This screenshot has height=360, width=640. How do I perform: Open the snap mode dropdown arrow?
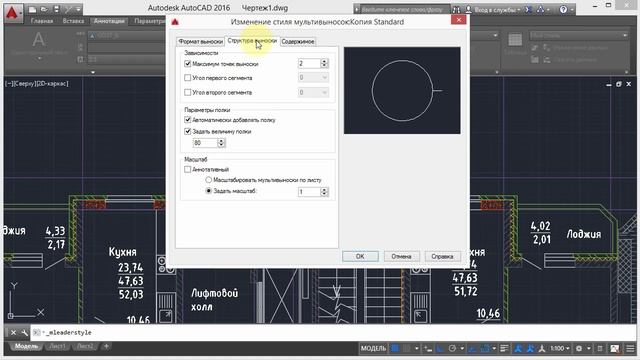pos(416,348)
